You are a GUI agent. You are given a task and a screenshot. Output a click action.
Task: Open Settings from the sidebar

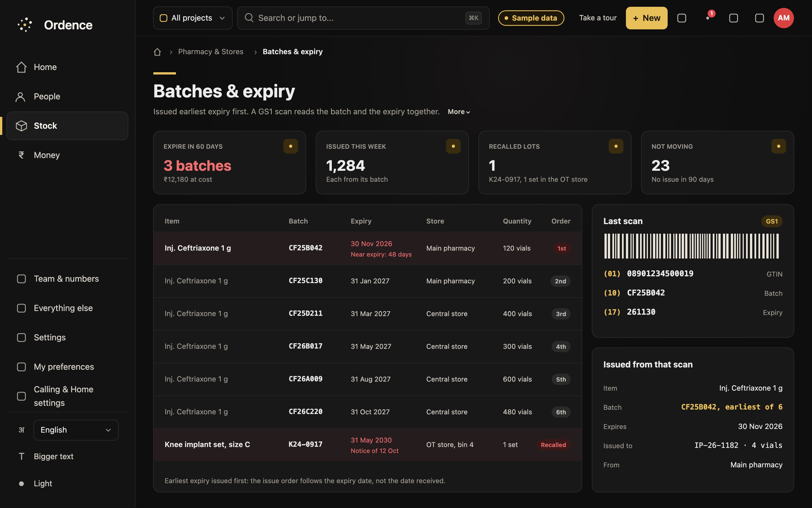point(67,337)
